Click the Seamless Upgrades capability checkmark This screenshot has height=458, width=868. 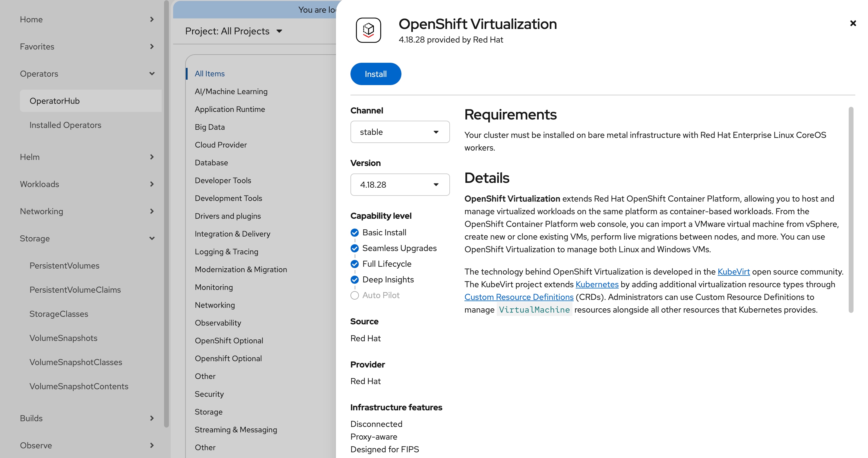coord(354,248)
